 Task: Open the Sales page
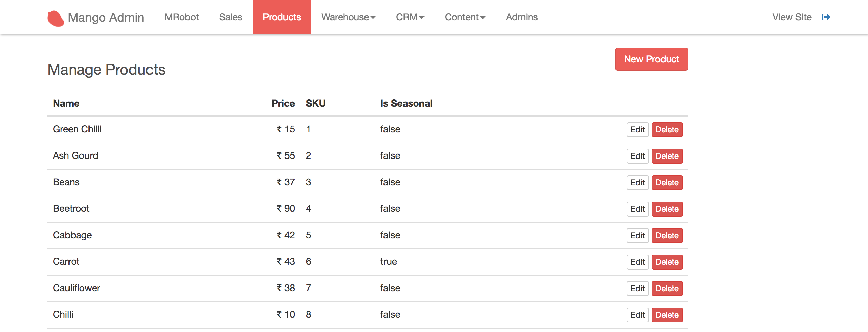[231, 17]
